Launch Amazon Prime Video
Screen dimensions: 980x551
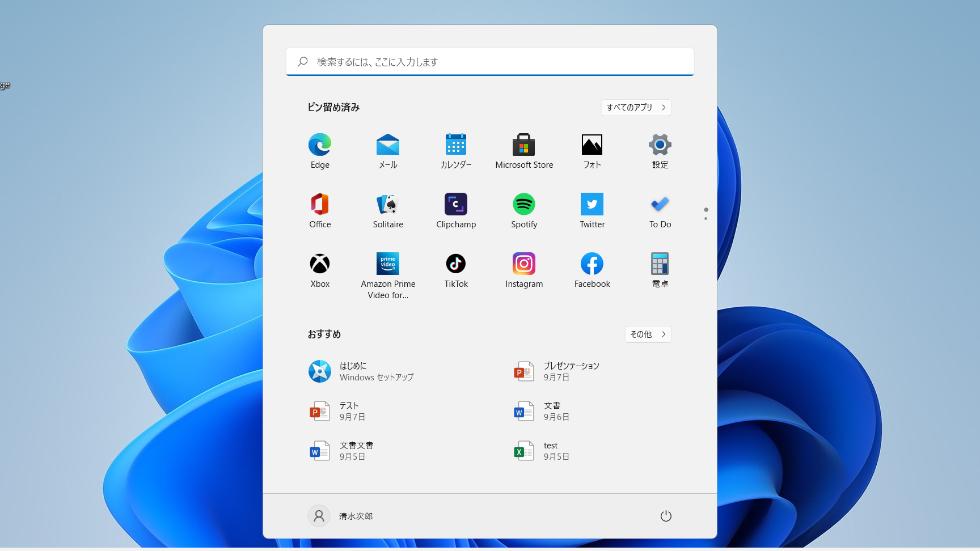pyautogui.click(x=388, y=275)
